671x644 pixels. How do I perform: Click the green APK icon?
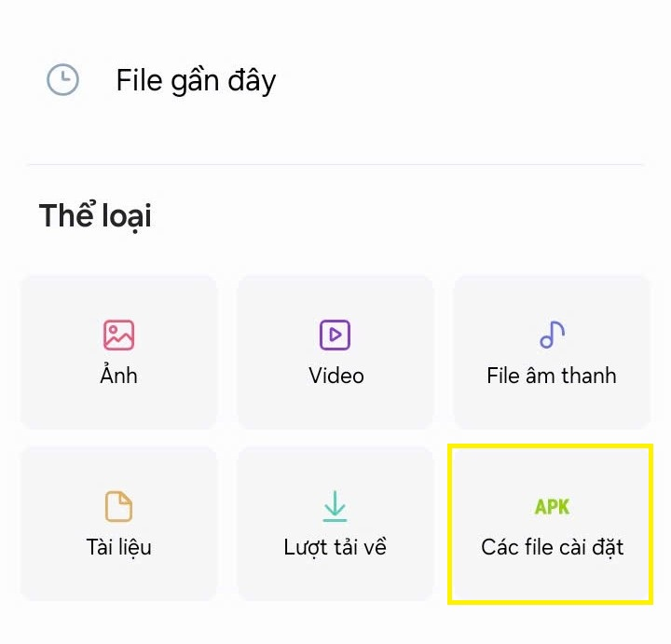[x=552, y=507]
